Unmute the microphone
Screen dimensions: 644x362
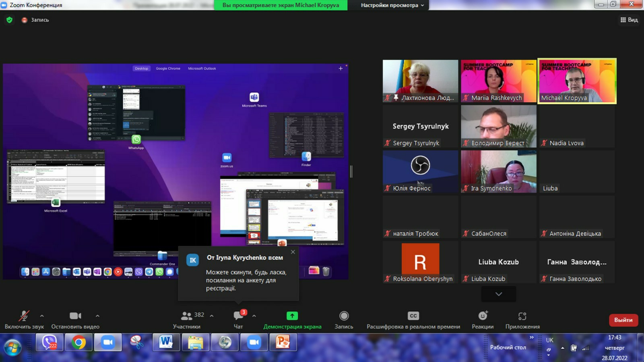click(x=24, y=316)
